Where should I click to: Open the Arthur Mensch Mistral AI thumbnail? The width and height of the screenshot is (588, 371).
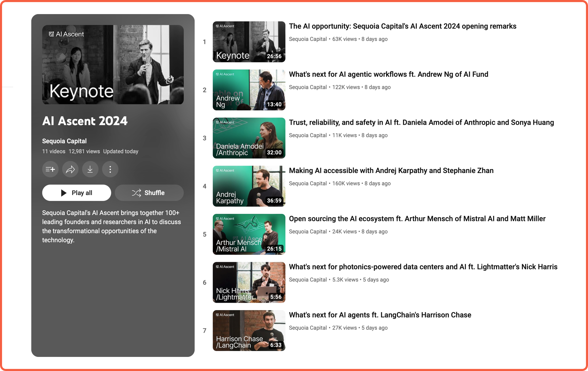coord(249,234)
